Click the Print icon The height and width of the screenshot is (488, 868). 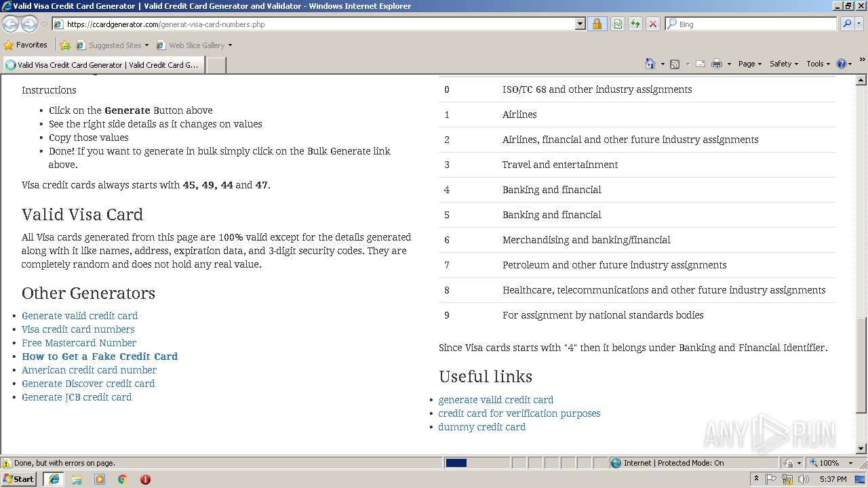pyautogui.click(x=717, y=64)
